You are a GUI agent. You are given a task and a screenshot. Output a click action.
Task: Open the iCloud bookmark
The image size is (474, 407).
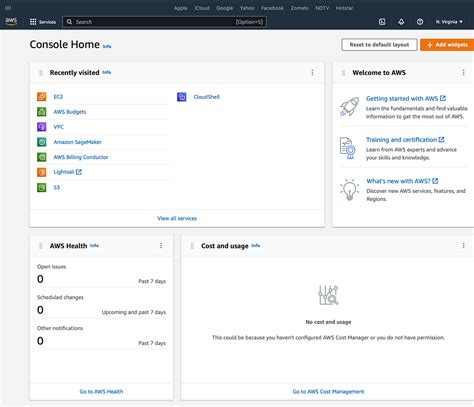point(202,8)
